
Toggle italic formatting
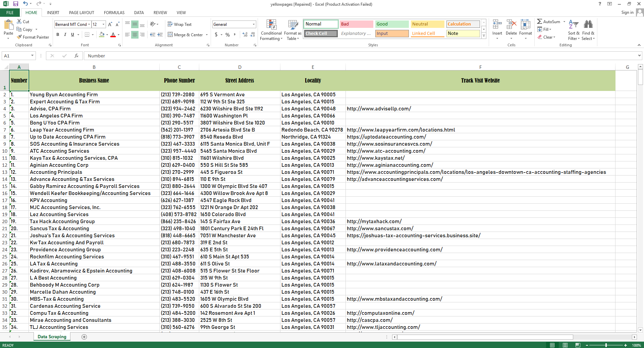65,35
